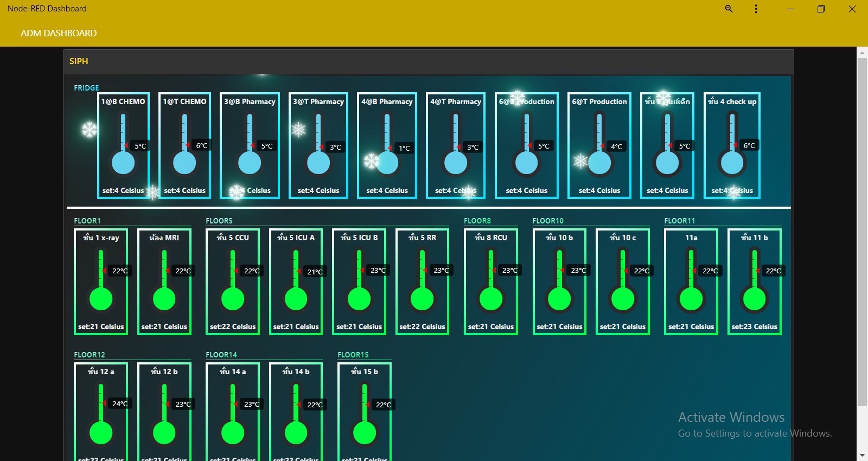
Task: Click the 1°C reading on 4@B Pharmacy
Action: pyautogui.click(x=405, y=148)
